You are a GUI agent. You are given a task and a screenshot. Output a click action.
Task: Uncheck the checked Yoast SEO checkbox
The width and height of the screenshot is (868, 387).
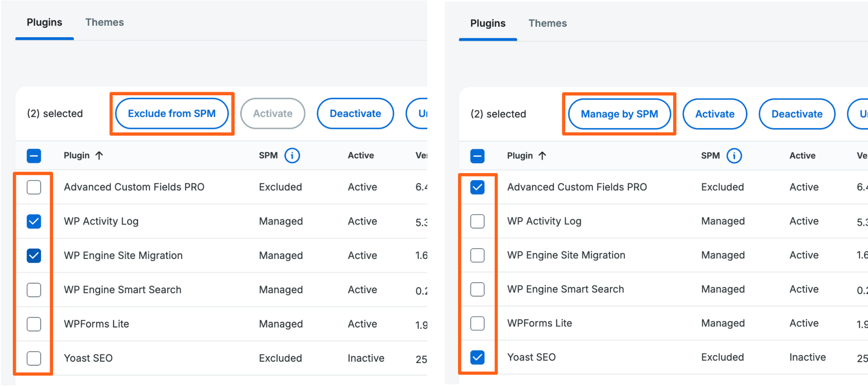(x=477, y=357)
